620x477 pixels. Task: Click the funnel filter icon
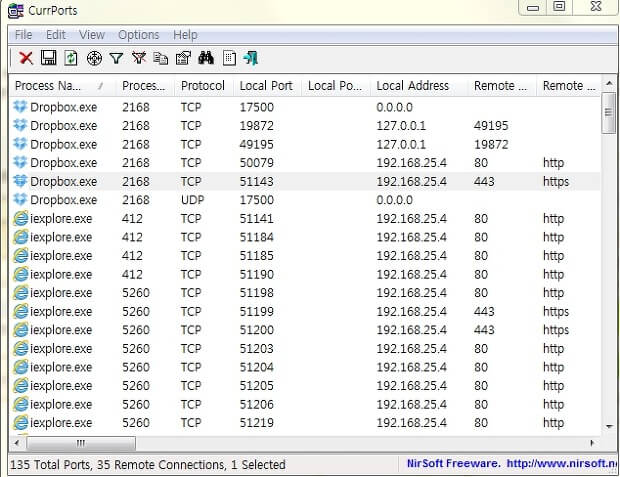click(x=116, y=59)
